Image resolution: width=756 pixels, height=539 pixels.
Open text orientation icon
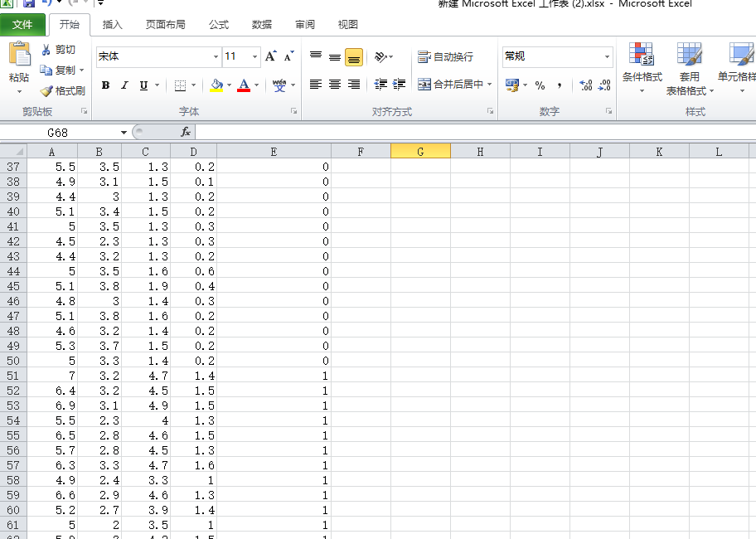tap(380, 57)
